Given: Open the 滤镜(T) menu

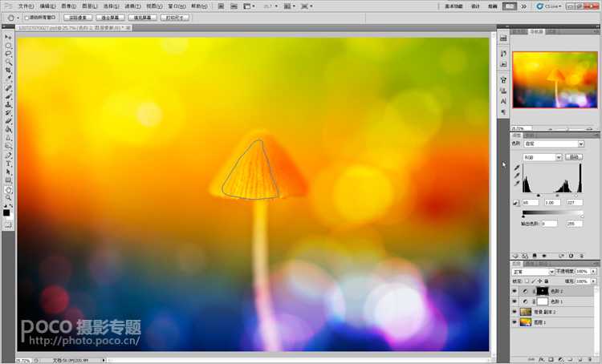Looking at the screenshot, I should point(132,6).
